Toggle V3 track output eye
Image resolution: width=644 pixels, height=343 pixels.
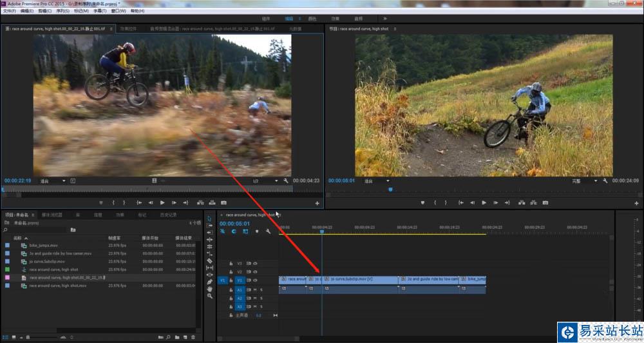[x=256, y=263]
